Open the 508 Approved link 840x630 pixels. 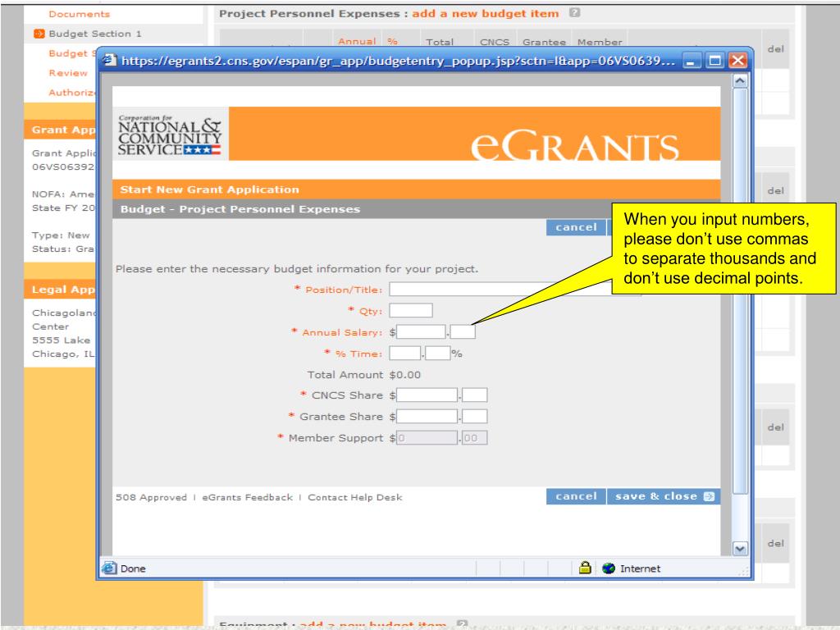coord(152,498)
